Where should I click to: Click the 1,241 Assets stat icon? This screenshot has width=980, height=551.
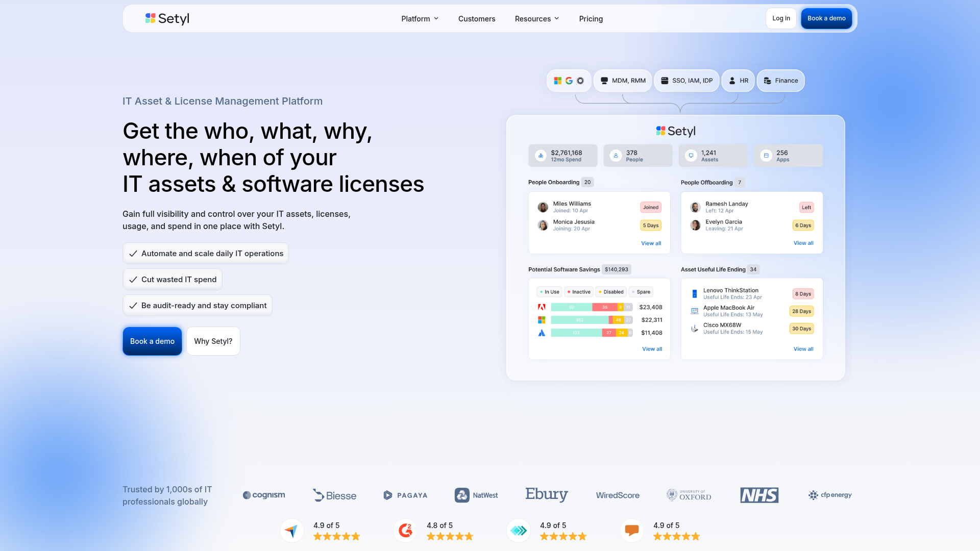coord(691,156)
